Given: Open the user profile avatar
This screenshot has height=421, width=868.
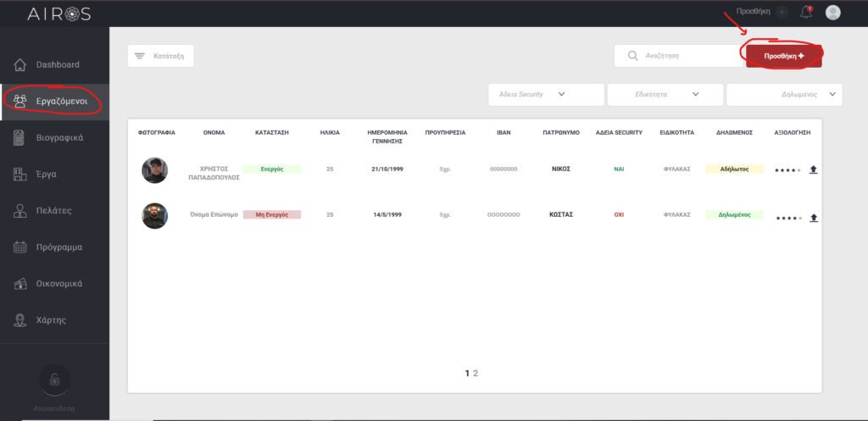Looking at the screenshot, I should pos(833,12).
